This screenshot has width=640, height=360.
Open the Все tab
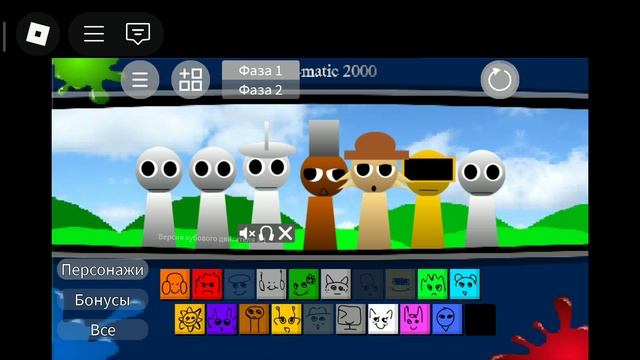(102, 330)
